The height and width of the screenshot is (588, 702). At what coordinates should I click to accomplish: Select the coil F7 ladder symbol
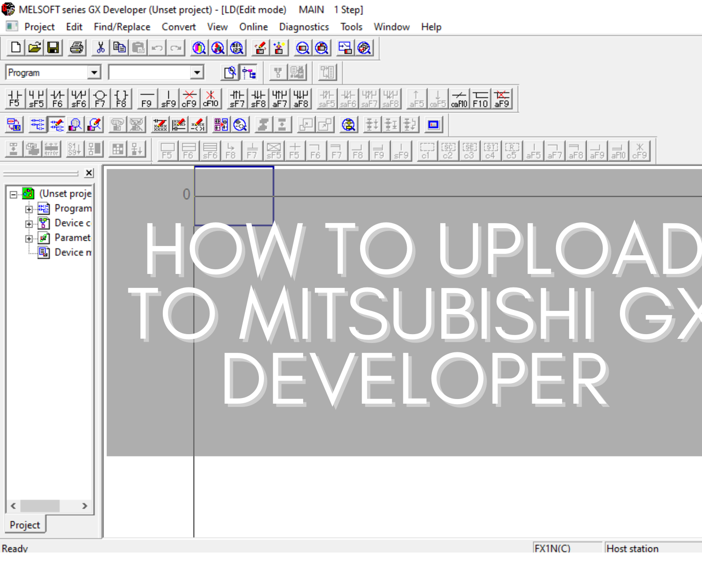(99, 98)
